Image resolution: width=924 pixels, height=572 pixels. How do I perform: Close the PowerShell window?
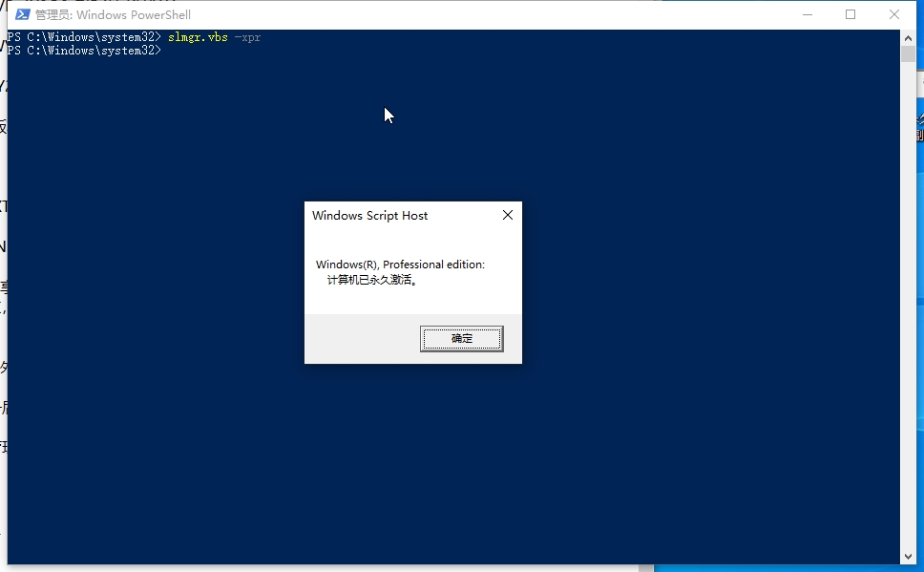(894, 14)
